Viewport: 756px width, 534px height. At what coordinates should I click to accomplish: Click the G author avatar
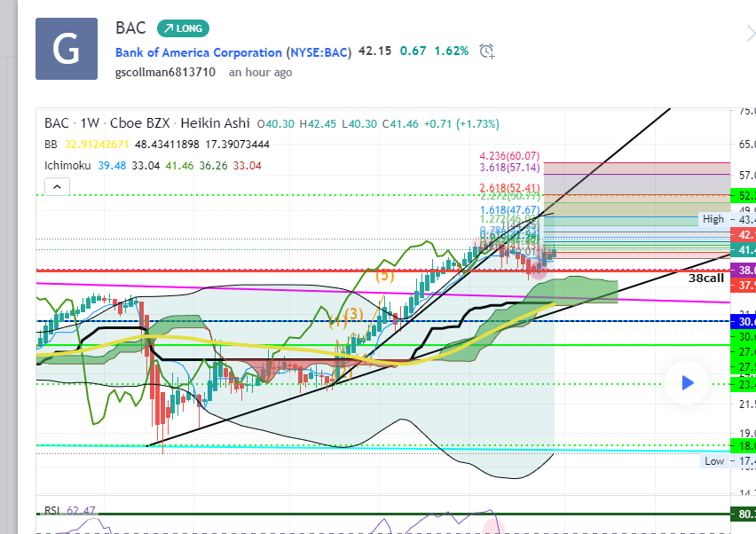67,49
